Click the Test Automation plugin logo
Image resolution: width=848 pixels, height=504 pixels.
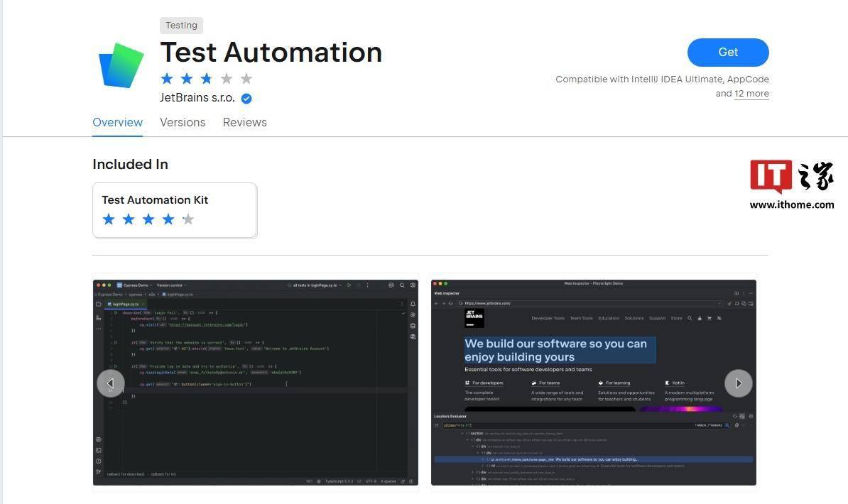(x=121, y=65)
